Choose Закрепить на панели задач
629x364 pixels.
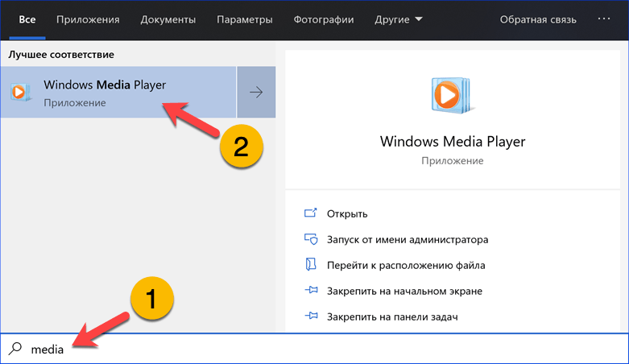tap(392, 317)
